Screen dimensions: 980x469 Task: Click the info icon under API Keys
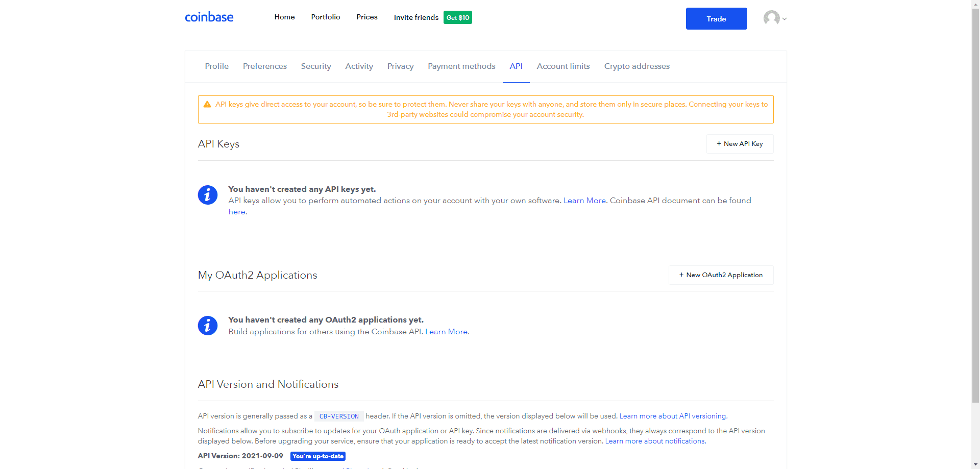point(208,195)
